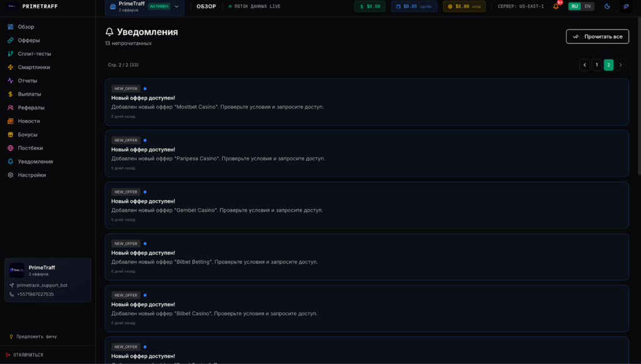Click the ОТКЛЮЧИТЬСЯ logout link

pos(28,355)
